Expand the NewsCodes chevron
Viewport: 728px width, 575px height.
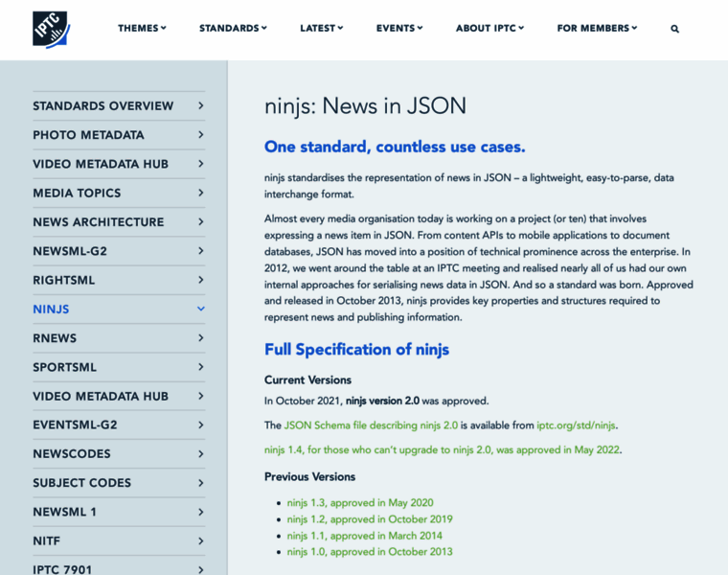click(200, 454)
